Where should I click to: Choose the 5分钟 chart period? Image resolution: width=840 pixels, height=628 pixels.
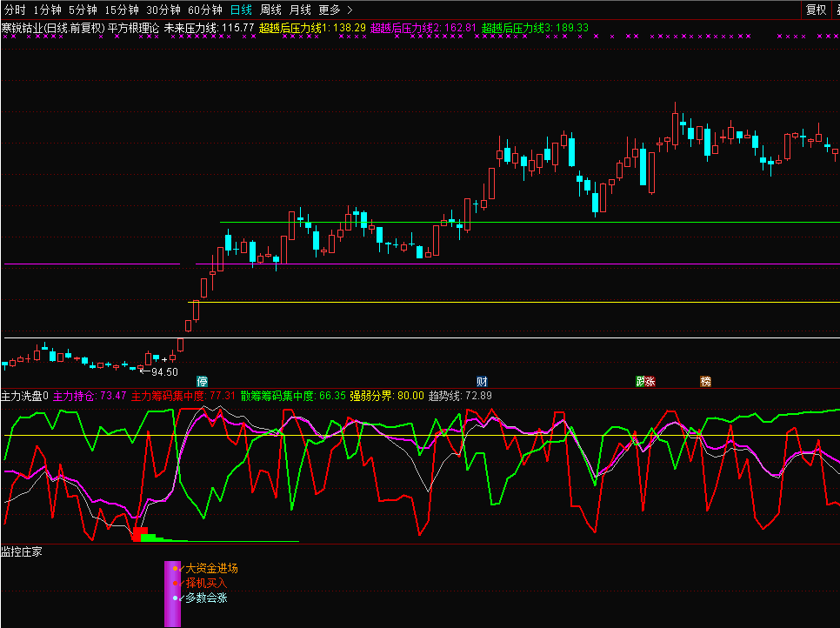(x=83, y=10)
